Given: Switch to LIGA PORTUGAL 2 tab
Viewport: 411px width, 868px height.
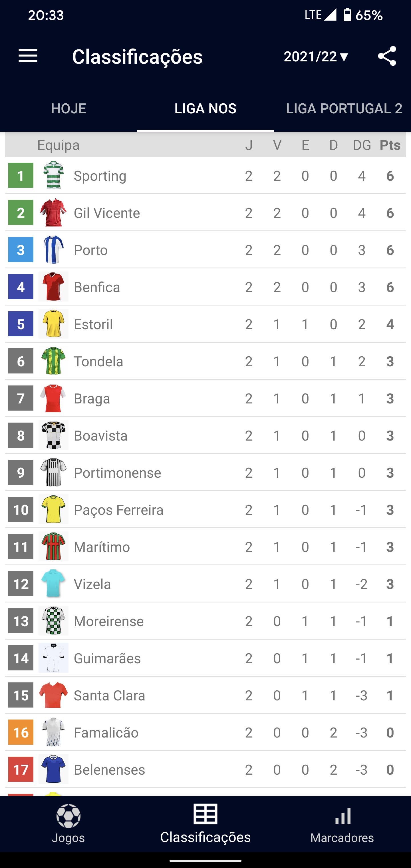Looking at the screenshot, I should (344, 108).
